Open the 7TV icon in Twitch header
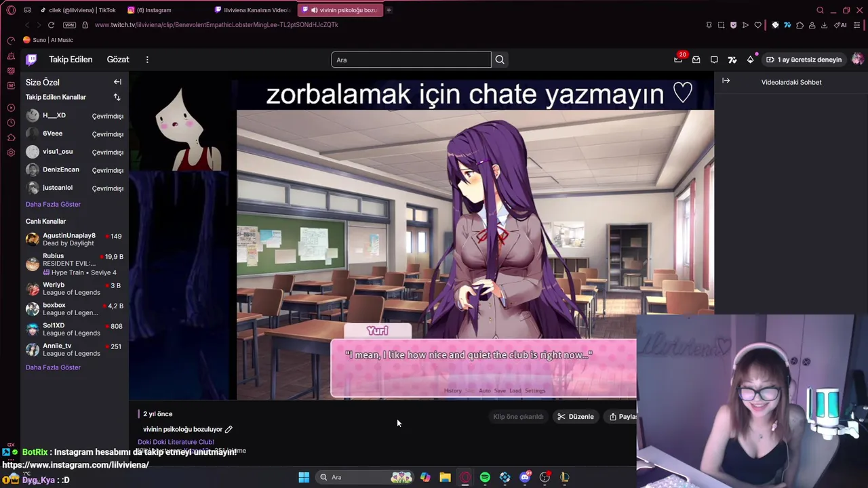This screenshot has height=488, width=868. pos(732,60)
